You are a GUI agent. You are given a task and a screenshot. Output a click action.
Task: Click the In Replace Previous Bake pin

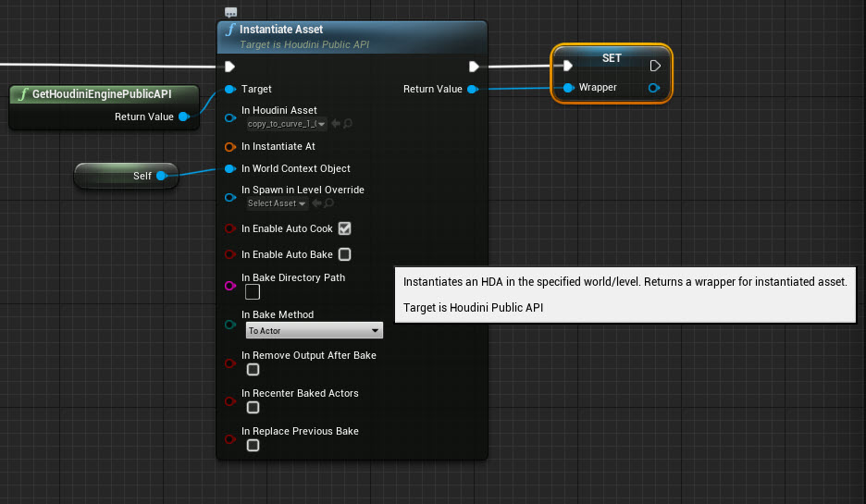[x=229, y=439]
